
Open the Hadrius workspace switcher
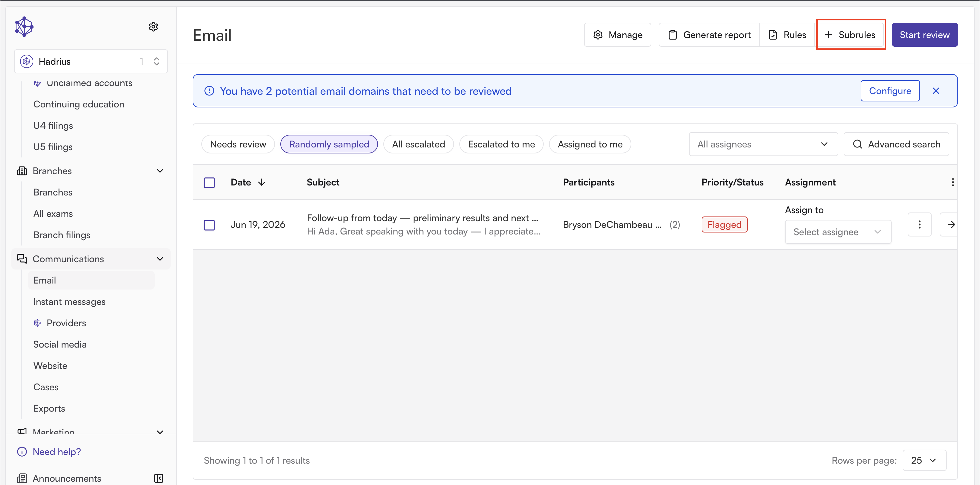coord(91,61)
